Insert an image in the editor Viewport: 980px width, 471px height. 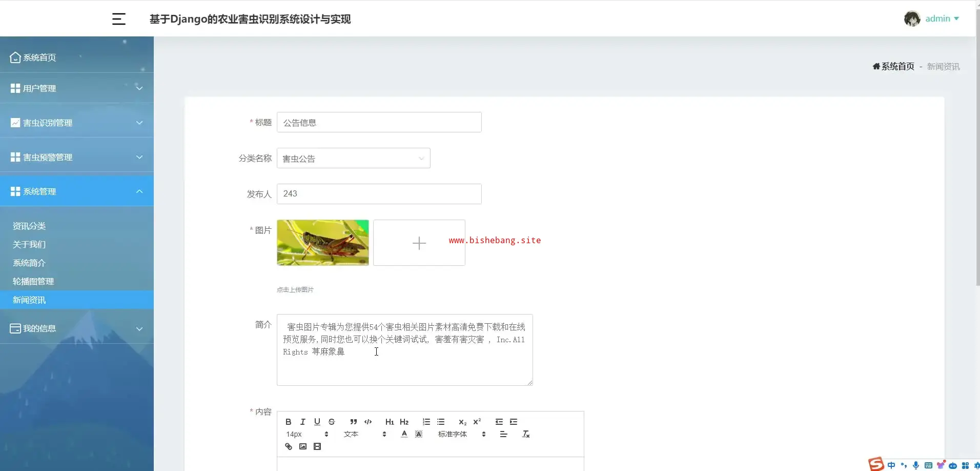pyautogui.click(x=303, y=446)
